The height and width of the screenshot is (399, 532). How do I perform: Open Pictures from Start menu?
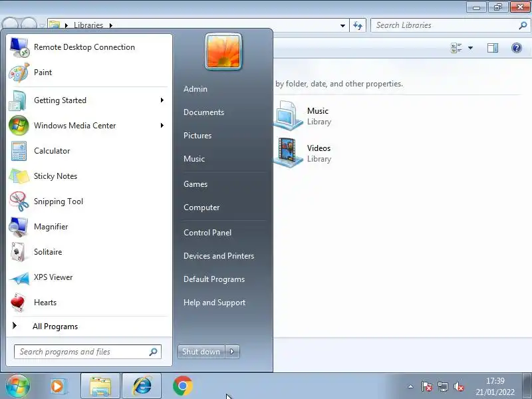tap(198, 136)
